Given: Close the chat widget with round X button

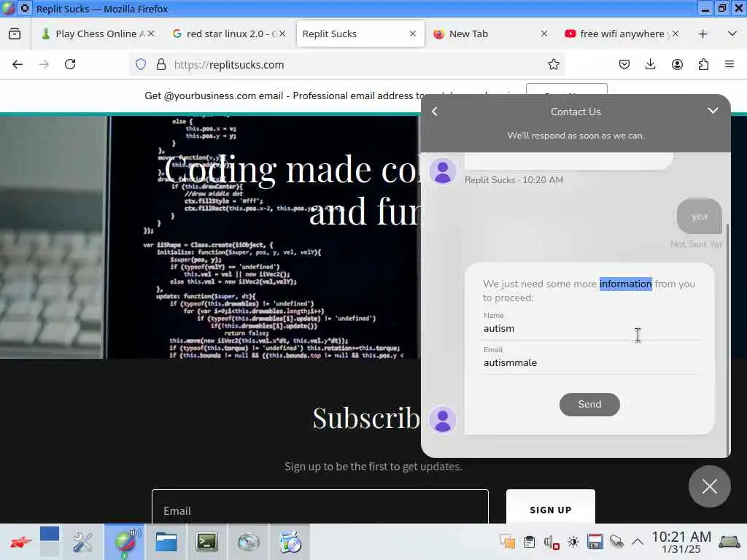Looking at the screenshot, I should click(709, 486).
